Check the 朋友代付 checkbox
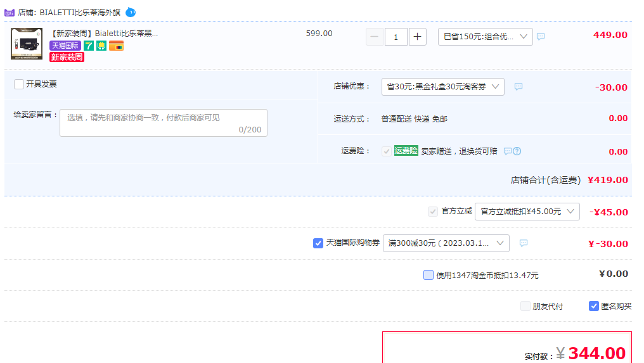Viewport: 644px width, 363px height. [x=525, y=306]
